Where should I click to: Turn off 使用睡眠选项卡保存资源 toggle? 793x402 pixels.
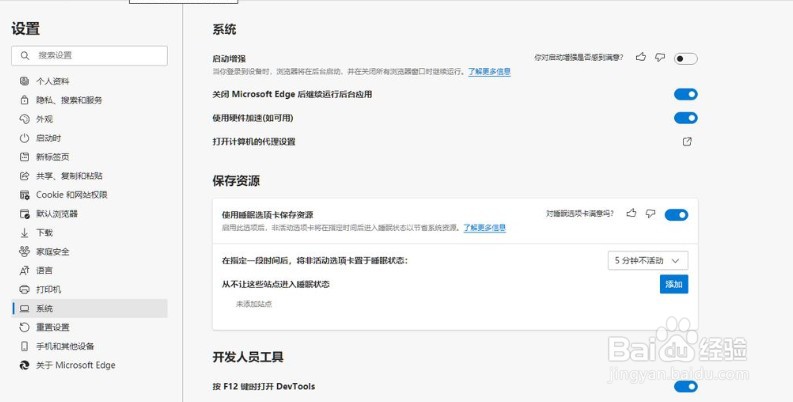coord(676,215)
